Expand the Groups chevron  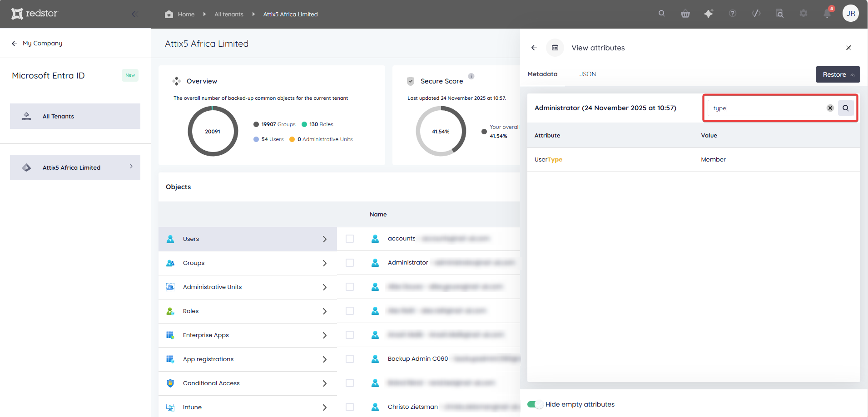[x=325, y=263]
